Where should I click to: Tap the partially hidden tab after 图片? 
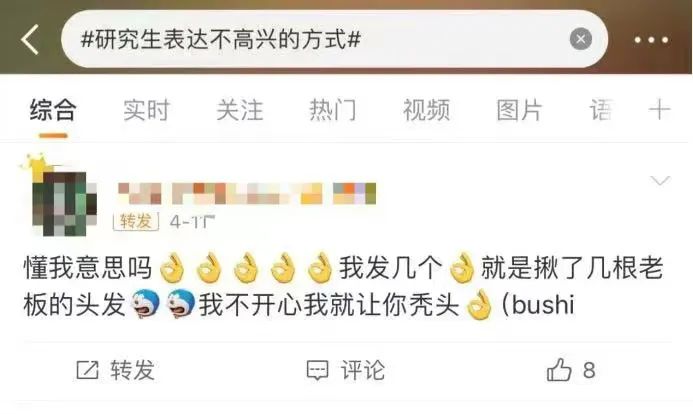pyautogui.click(x=601, y=110)
